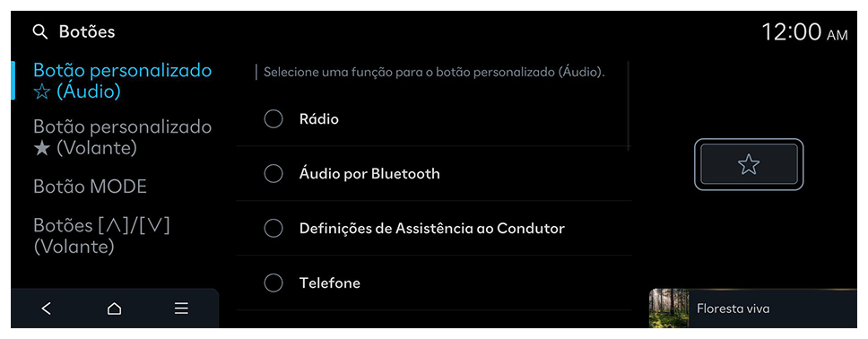Click the 12:00 AM clock
The height and width of the screenshot is (339, 868).
tap(804, 32)
